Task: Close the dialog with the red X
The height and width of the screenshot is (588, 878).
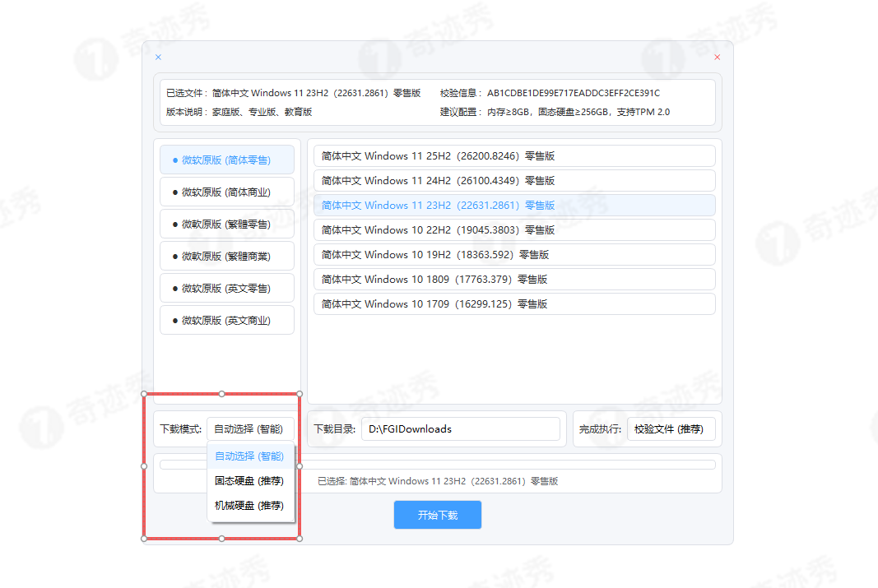Action: (716, 57)
